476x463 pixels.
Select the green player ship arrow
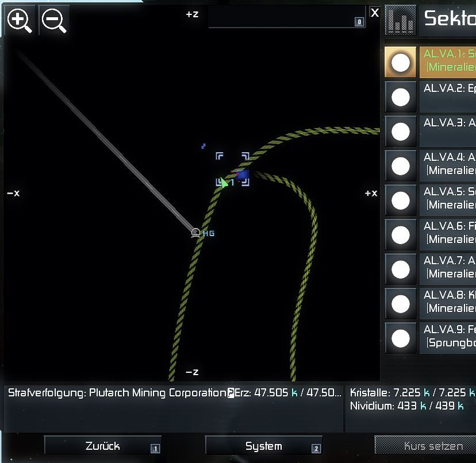coord(224,183)
